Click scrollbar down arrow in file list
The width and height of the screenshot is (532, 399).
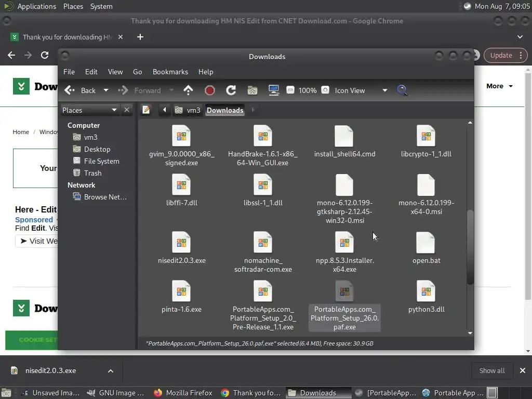click(470, 333)
